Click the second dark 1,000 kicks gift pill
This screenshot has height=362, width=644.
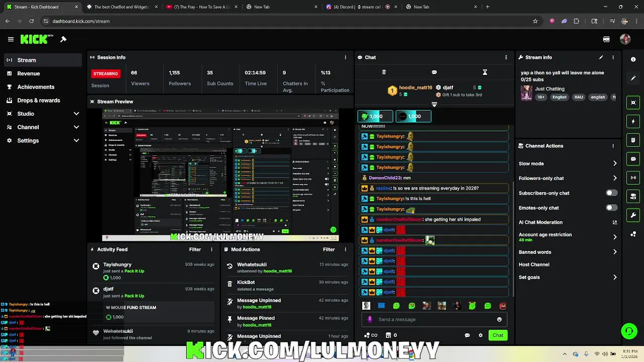click(x=413, y=116)
